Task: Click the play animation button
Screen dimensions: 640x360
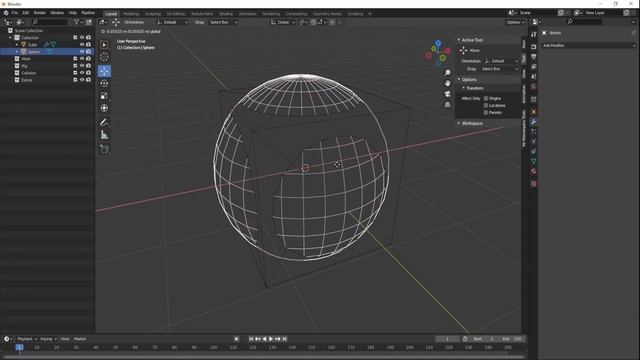Action: point(271,339)
